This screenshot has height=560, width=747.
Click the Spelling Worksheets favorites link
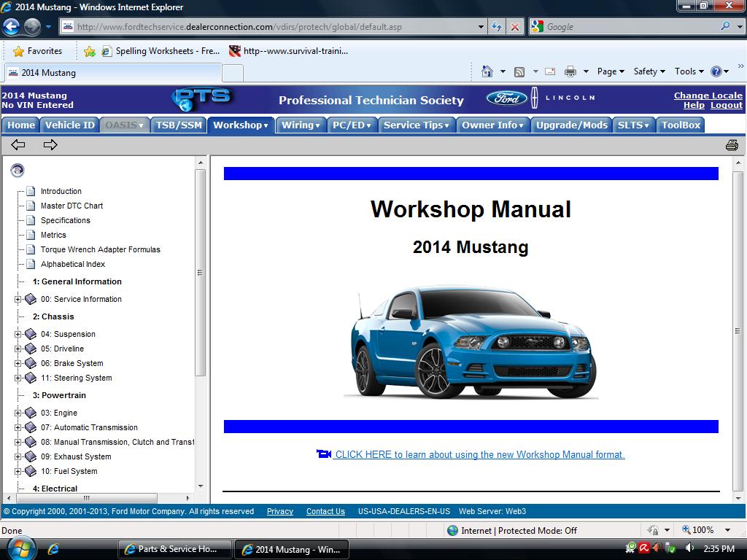(x=160, y=51)
